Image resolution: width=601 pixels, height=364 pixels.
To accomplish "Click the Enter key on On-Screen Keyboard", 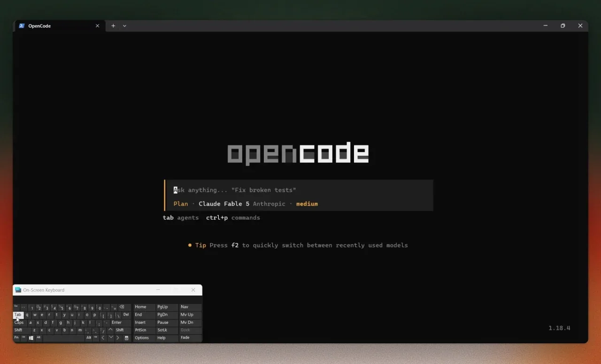I will tap(120, 323).
